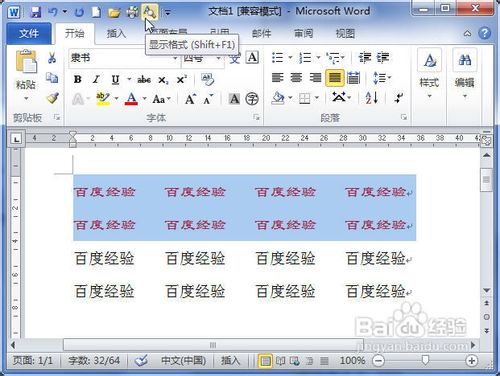This screenshot has width=500, height=376.
Task: Open Word Help question mark
Action: [484, 33]
